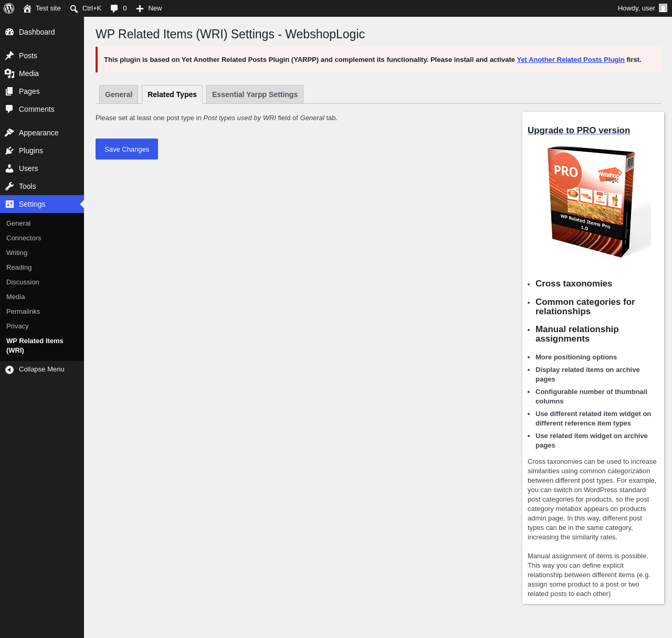Click the PRO product box image
Screen dimensions: 672x638
click(593, 202)
